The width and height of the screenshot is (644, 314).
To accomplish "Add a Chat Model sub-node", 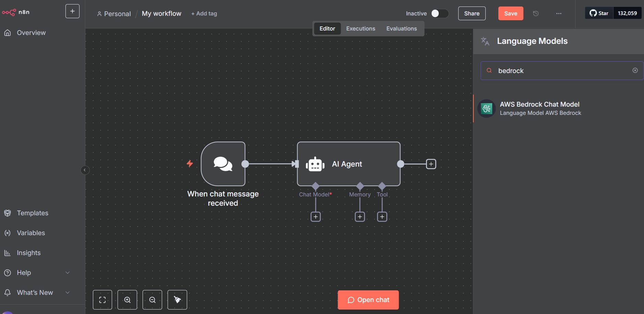I will (316, 217).
